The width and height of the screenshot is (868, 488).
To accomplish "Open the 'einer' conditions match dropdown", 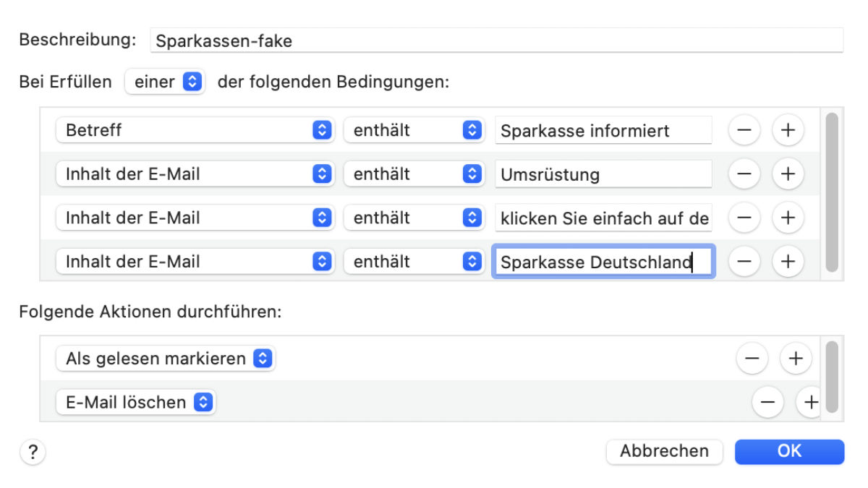I will (x=166, y=82).
